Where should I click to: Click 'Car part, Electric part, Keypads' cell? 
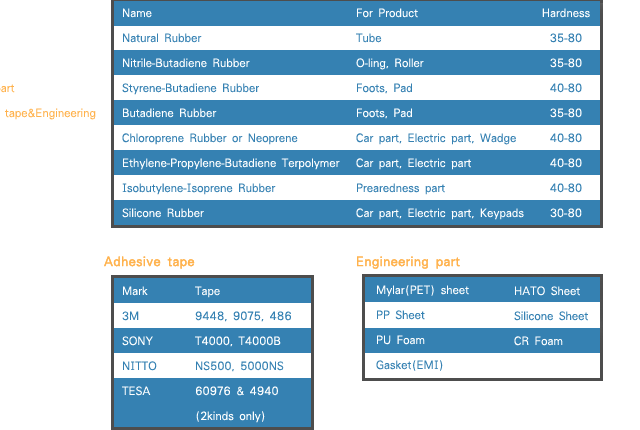click(x=440, y=213)
